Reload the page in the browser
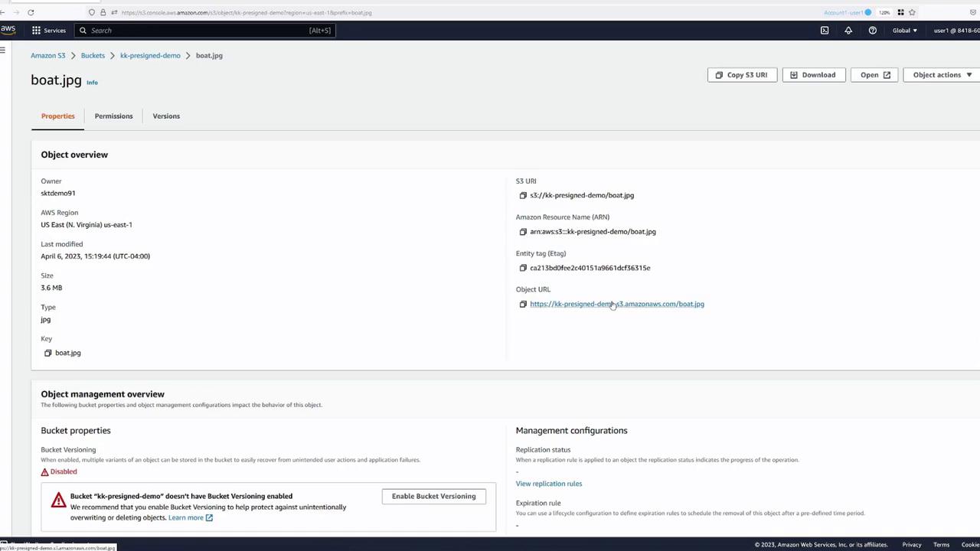This screenshot has height=551, width=980. click(31, 12)
